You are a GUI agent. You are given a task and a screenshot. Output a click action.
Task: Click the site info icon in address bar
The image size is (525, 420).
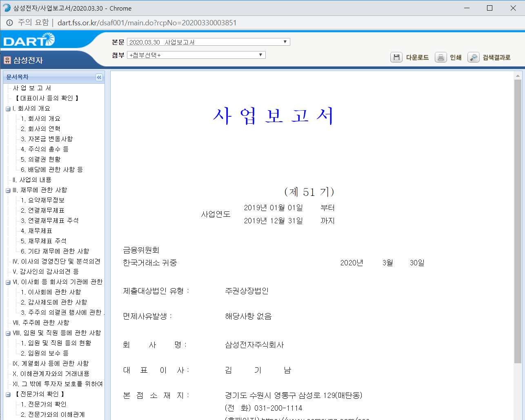click(9, 22)
